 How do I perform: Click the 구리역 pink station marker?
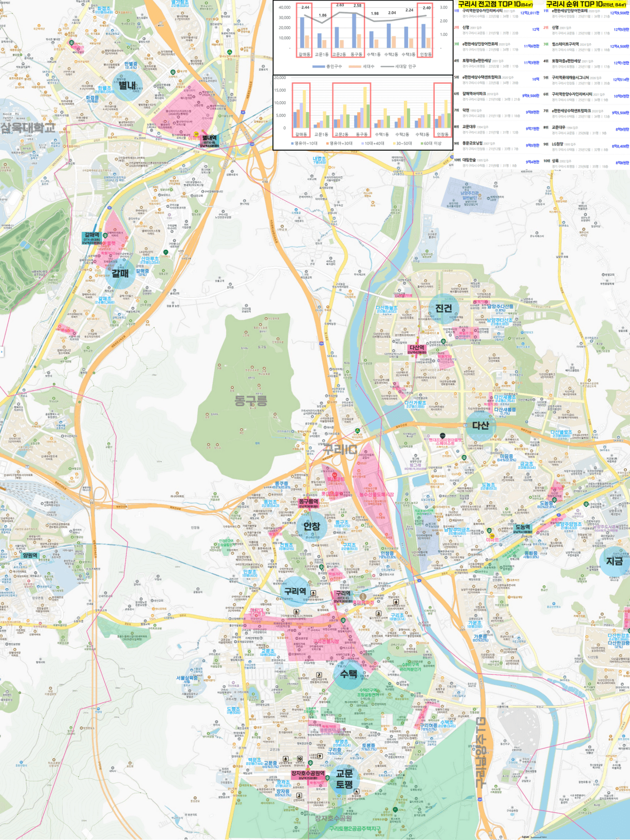[x=343, y=595]
